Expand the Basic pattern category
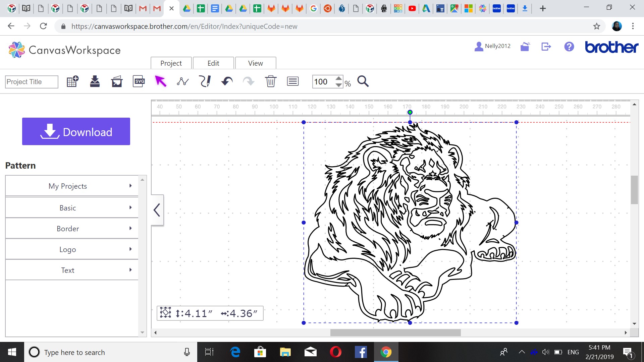Image resolution: width=644 pixels, height=362 pixels. [x=72, y=208]
